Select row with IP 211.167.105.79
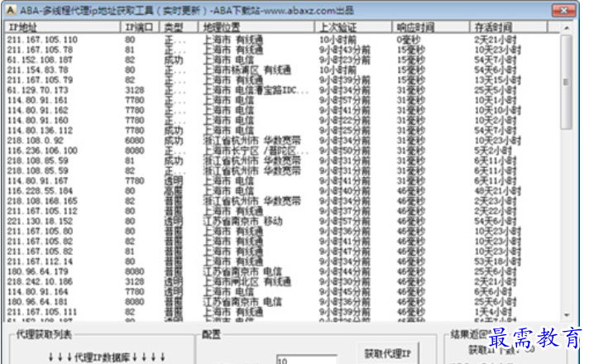This screenshot has width=589, height=364. pyautogui.click(x=282, y=80)
